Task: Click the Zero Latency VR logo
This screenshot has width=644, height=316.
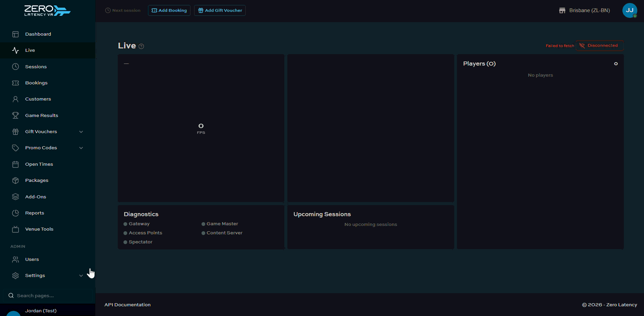Action: 47,10
